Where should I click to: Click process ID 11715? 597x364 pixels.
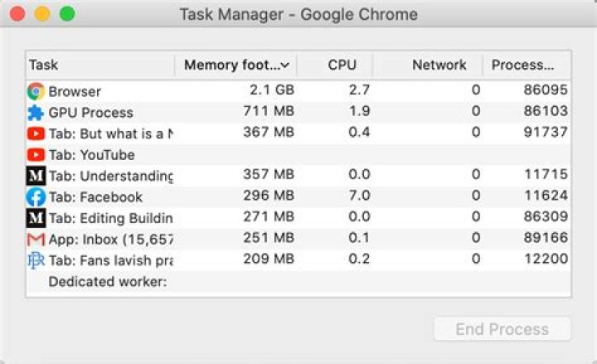pos(546,174)
